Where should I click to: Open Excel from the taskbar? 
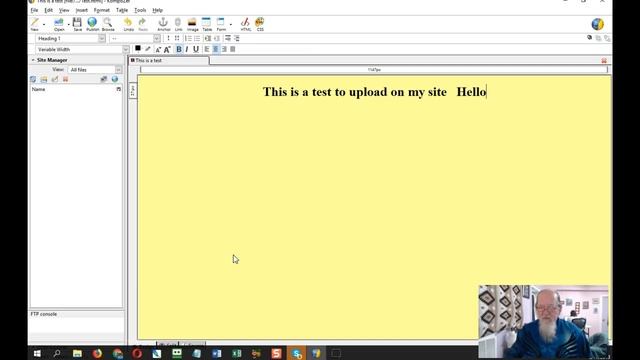237,353
